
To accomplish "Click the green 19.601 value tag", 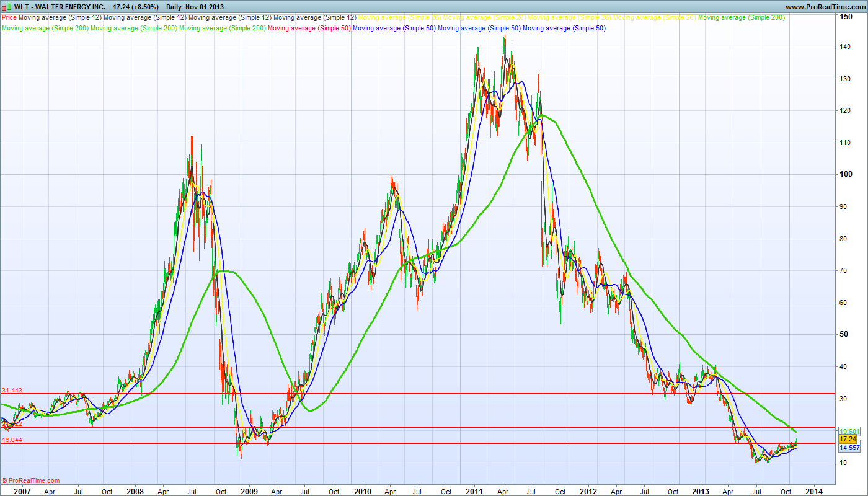I will (x=848, y=431).
